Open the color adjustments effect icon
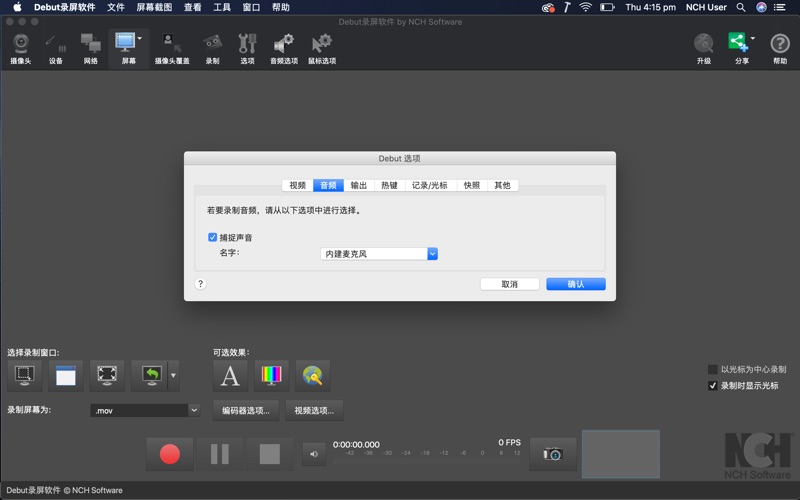This screenshot has height=500, width=800. [272, 376]
